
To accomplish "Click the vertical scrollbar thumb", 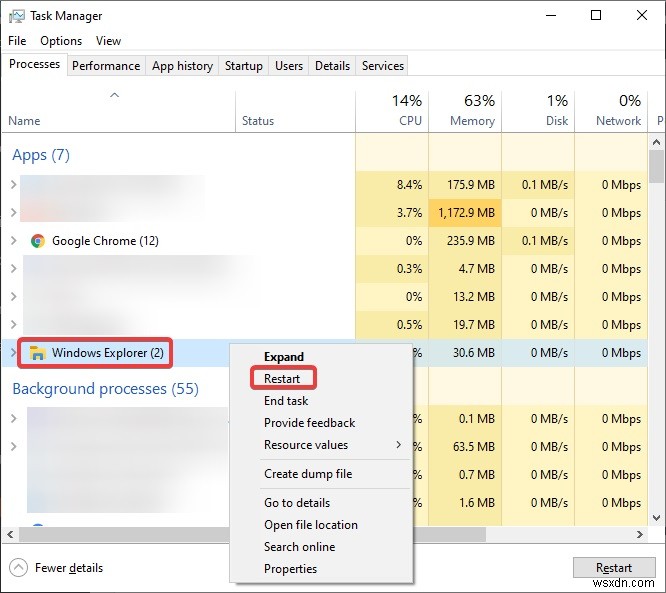I will coord(657,167).
